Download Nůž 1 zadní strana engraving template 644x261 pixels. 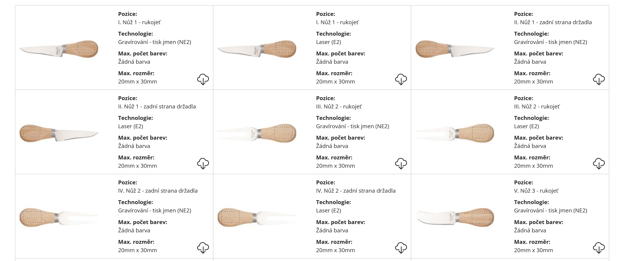click(x=599, y=79)
